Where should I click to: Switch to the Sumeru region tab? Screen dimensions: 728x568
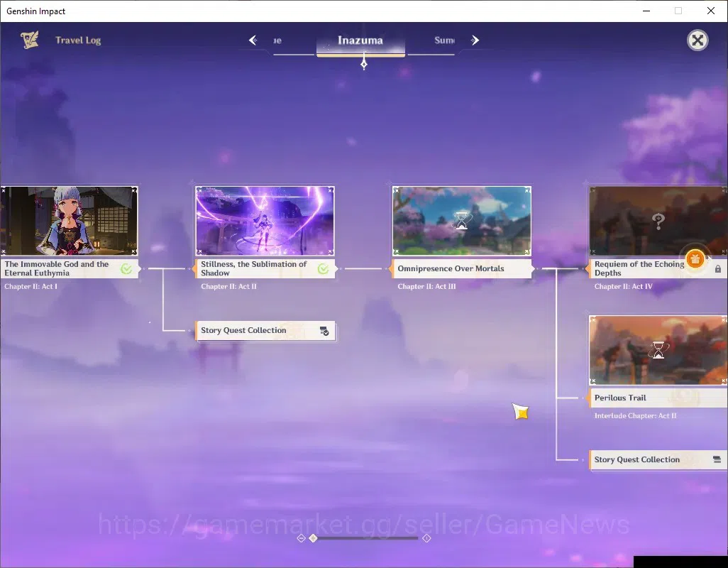tap(444, 40)
